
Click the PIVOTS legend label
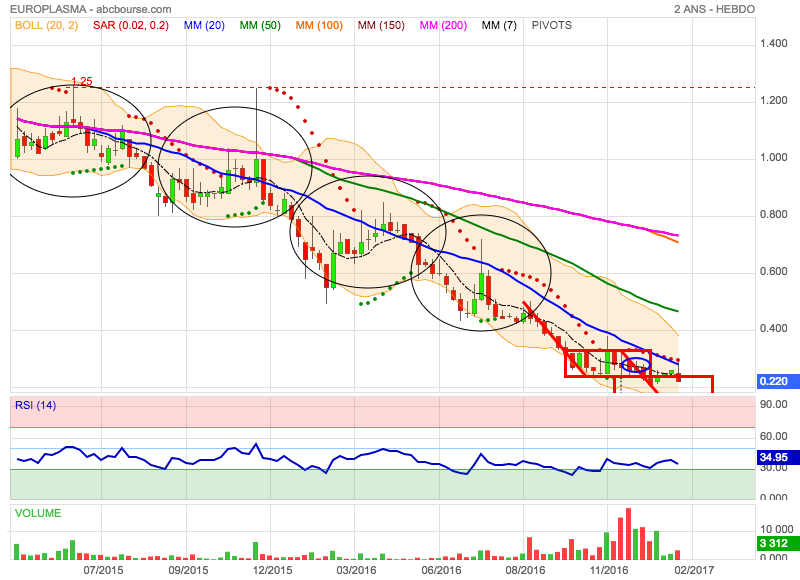click(x=552, y=26)
